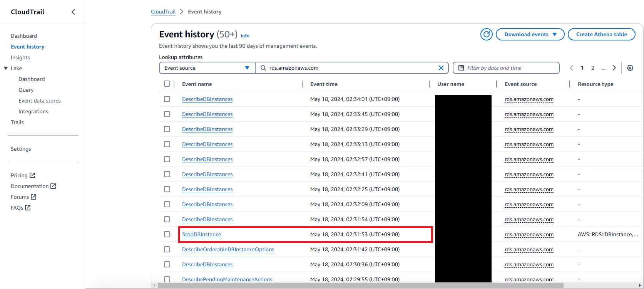Open the 02:34:01 DescribeDBInstances event link
644x289 pixels.
(207, 99)
